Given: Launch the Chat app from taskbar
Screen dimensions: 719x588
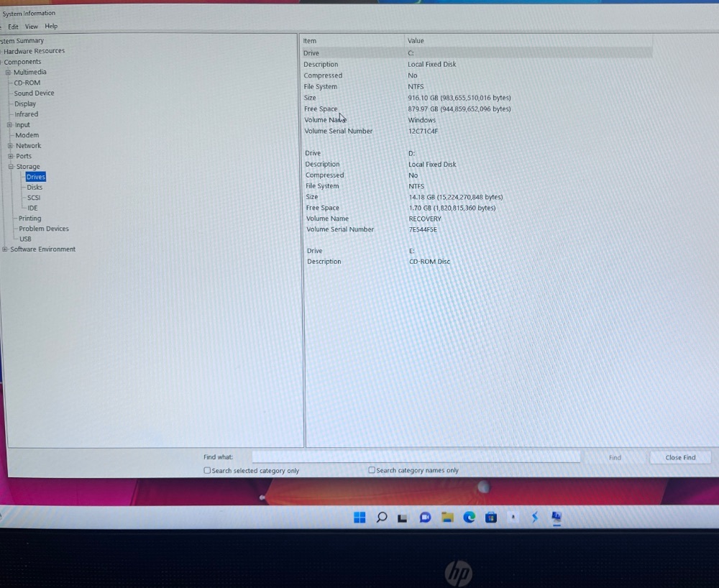Looking at the screenshot, I should click(x=425, y=518).
